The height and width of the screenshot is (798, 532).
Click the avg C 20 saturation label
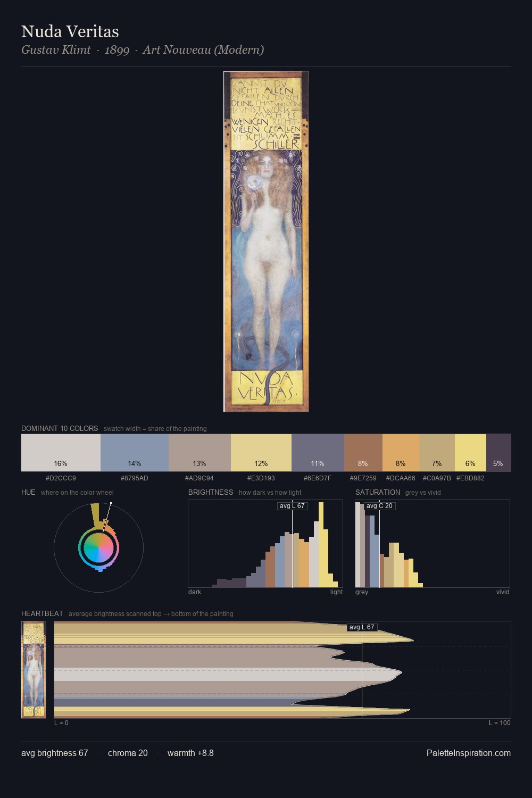[379, 506]
